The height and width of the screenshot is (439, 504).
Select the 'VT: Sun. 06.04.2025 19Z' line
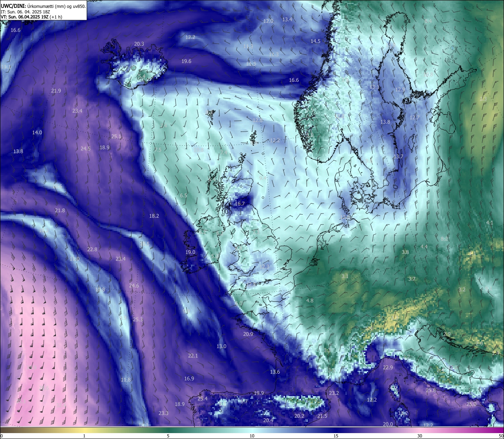[24, 17]
